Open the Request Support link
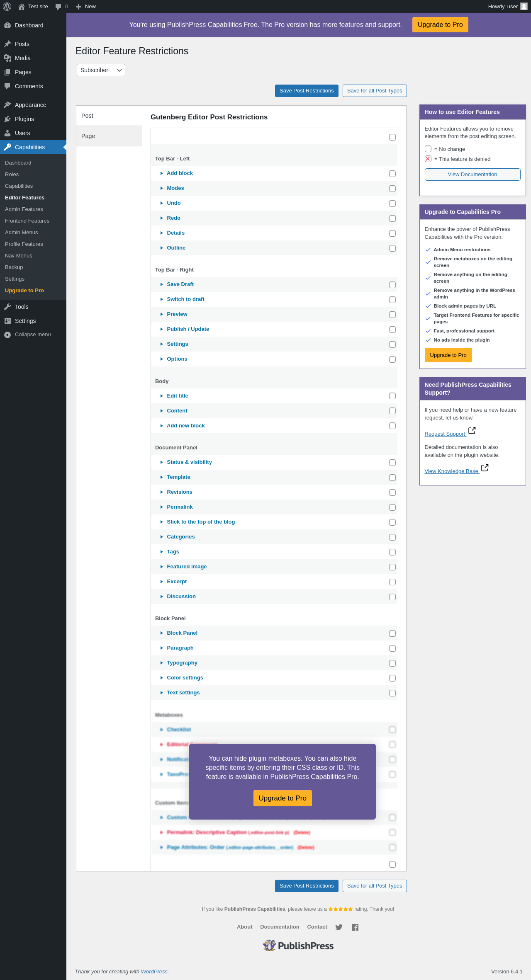This screenshot has height=980, width=531. [x=445, y=434]
